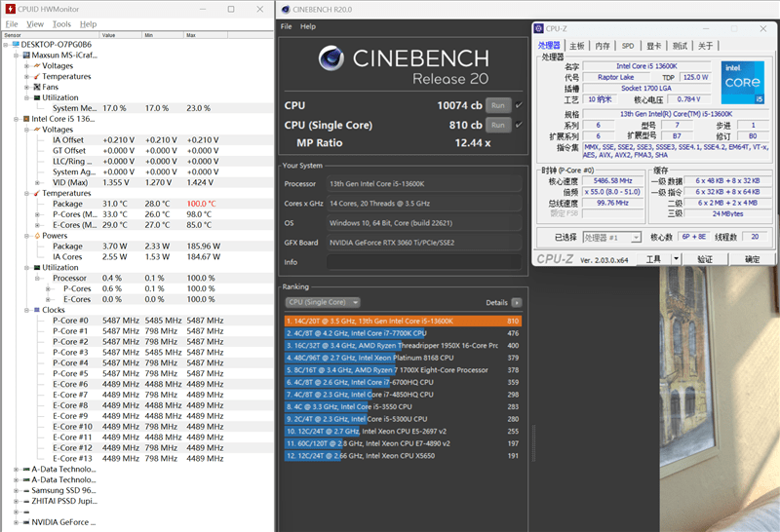Switch to the SPD tab in CPU-Z

628,46
